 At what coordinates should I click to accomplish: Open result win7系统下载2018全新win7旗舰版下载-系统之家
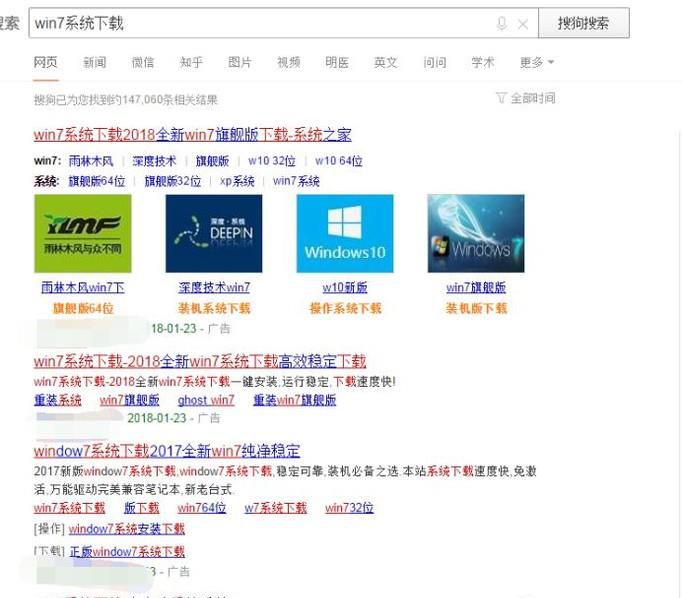pos(193,135)
